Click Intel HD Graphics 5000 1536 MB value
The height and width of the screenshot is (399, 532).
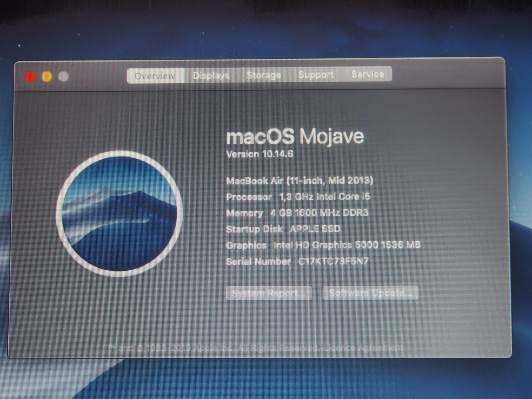click(x=347, y=245)
